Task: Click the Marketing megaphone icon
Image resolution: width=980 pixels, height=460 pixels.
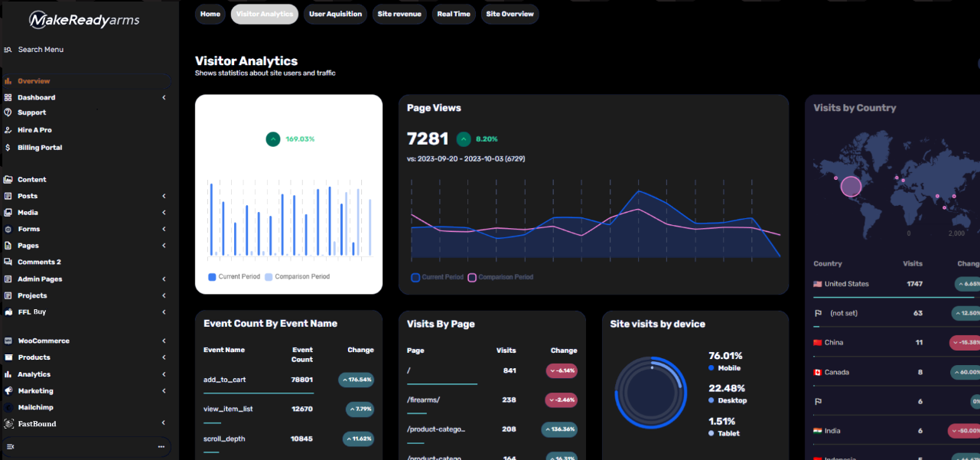Action: click(x=8, y=391)
